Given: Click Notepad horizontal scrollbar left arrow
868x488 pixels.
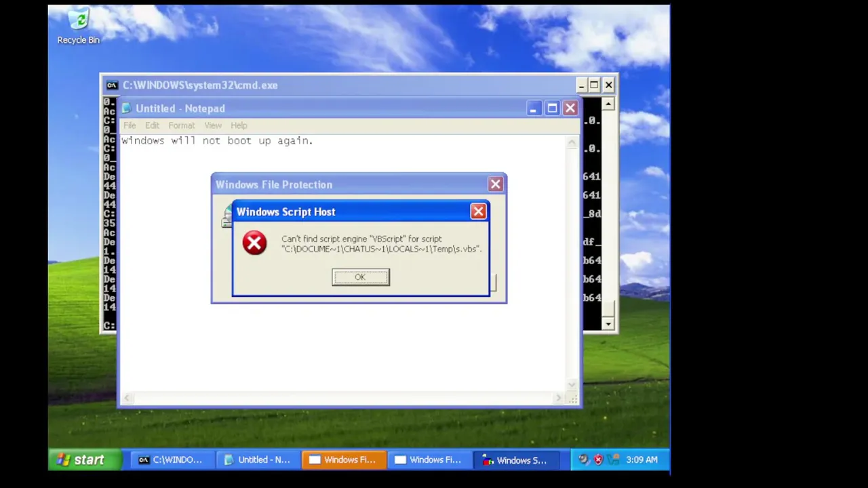Looking at the screenshot, I should pos(127,399).
